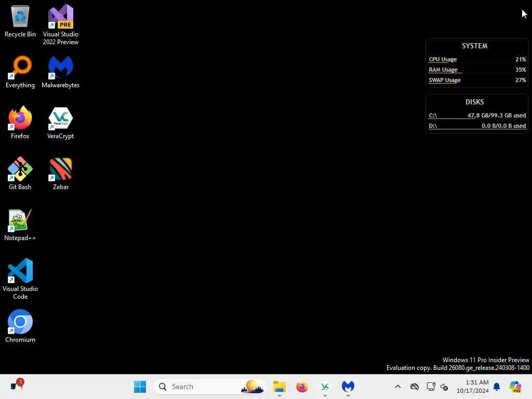The image size is (532, 399).
Task: Click the search highlight image in Search box
Action: point(252,387)
